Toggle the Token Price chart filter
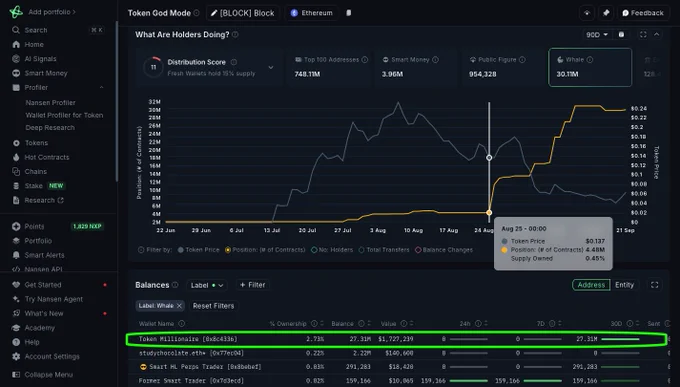Image resolution: width=680 pixels, height=387 pixels. 198,250
